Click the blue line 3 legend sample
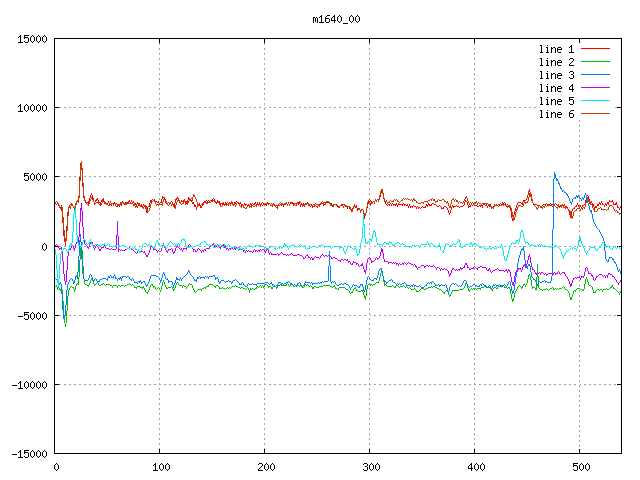This screenshot has height=480, width=640. (x=595, y=75)
